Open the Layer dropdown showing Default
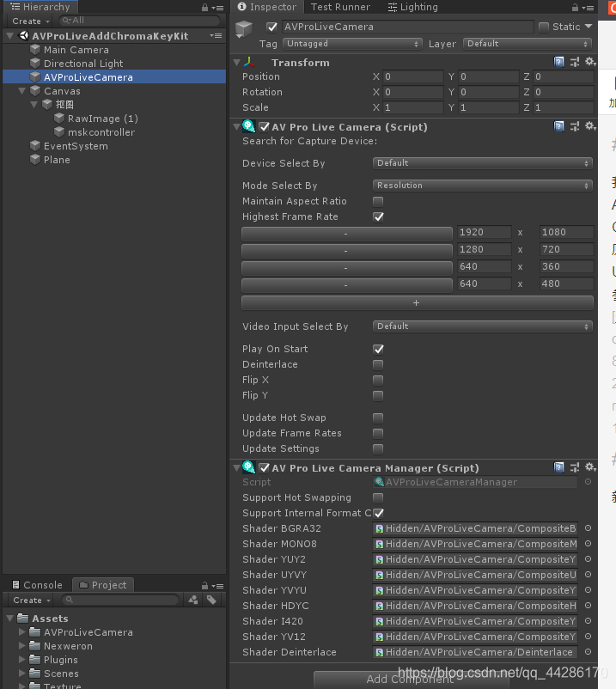This screenshot has width=616, height=689. [527, 44]
